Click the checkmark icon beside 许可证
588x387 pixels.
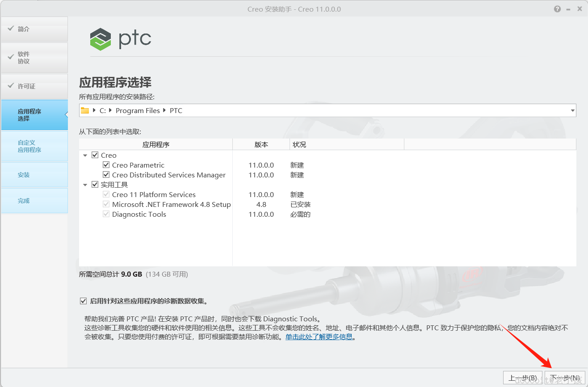11,85
